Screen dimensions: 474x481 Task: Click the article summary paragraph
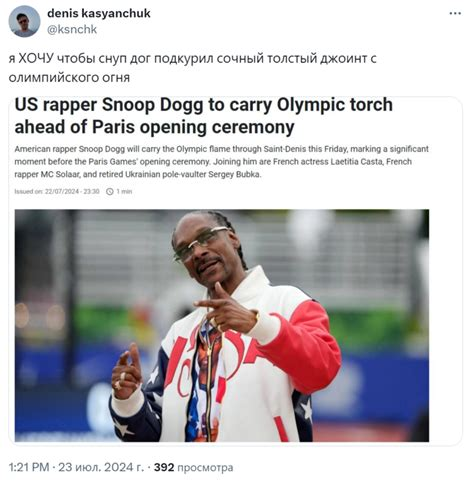221,162
